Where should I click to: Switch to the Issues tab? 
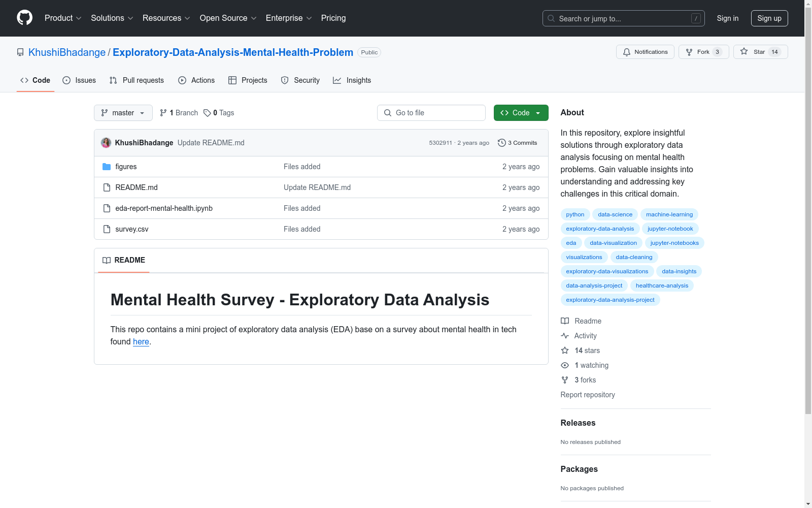point(79,80)
